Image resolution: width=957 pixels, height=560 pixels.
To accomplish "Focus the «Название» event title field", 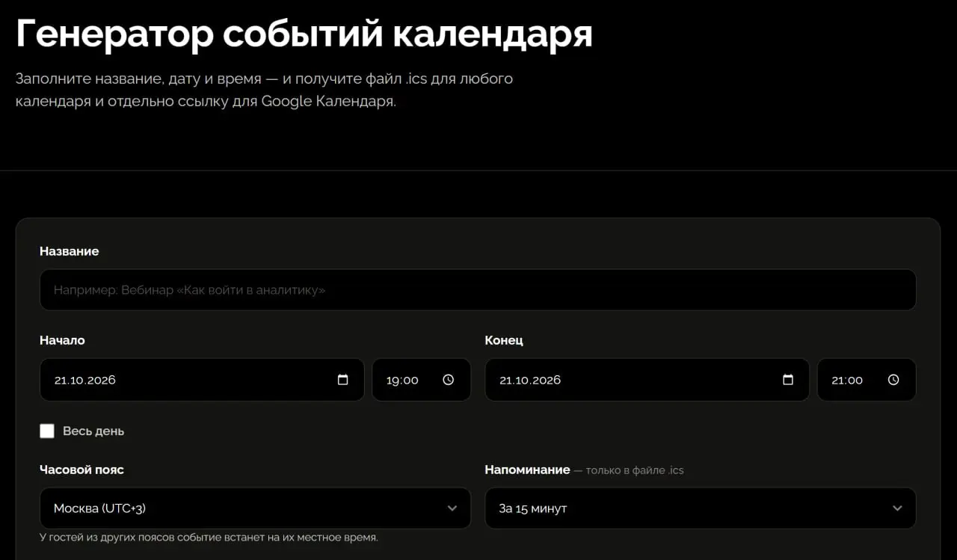I will click(478, 290).
